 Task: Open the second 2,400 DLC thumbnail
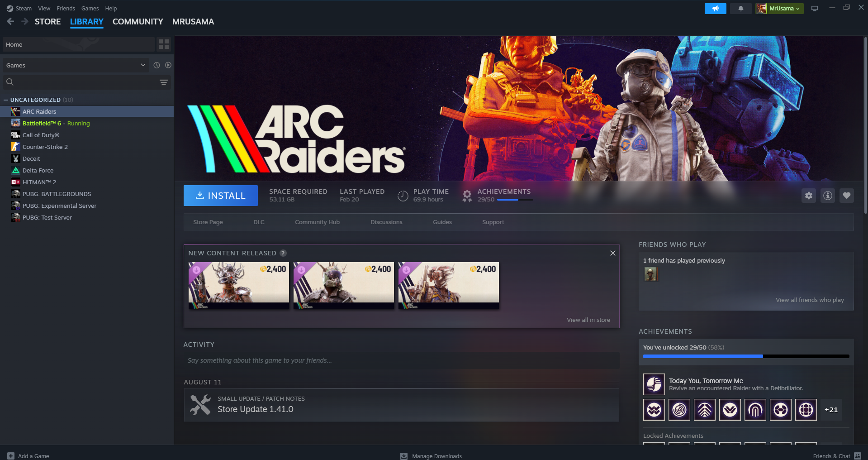pos(344,286)
